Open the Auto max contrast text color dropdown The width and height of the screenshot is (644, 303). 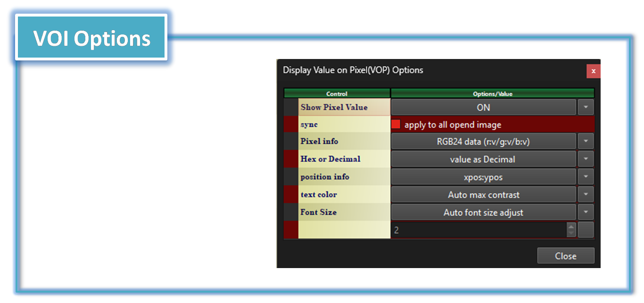click(483, 194)
